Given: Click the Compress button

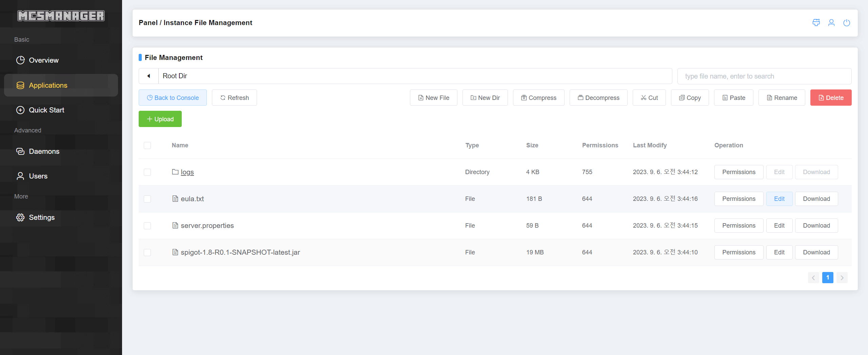Looking at the screenshot, I should [x=538, y=98].
